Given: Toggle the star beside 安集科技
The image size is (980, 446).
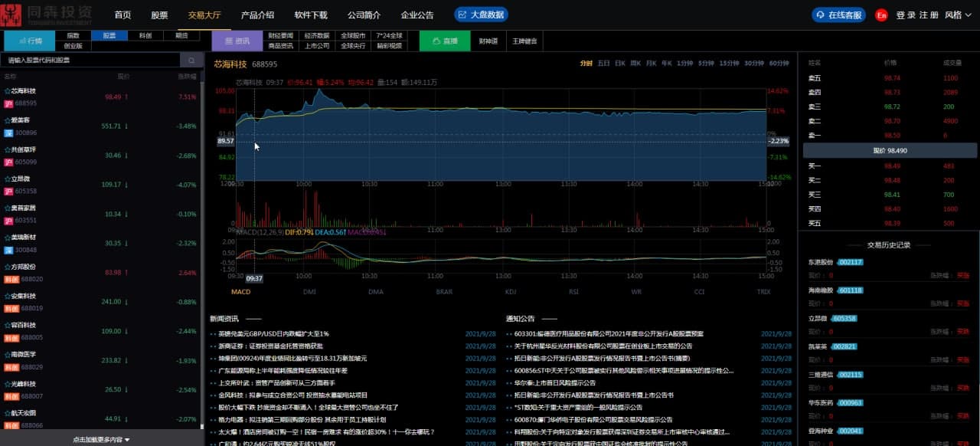Looking at the screenshot, I should [x=8, y=296].
